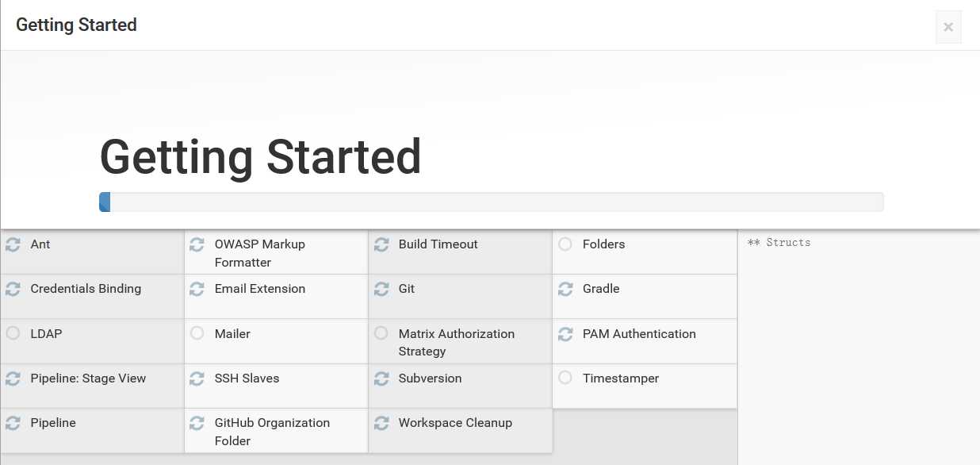The width and height of the screenshot is (980, 465).
Task: Click the installation progress bar
Action: pos(491,202)
